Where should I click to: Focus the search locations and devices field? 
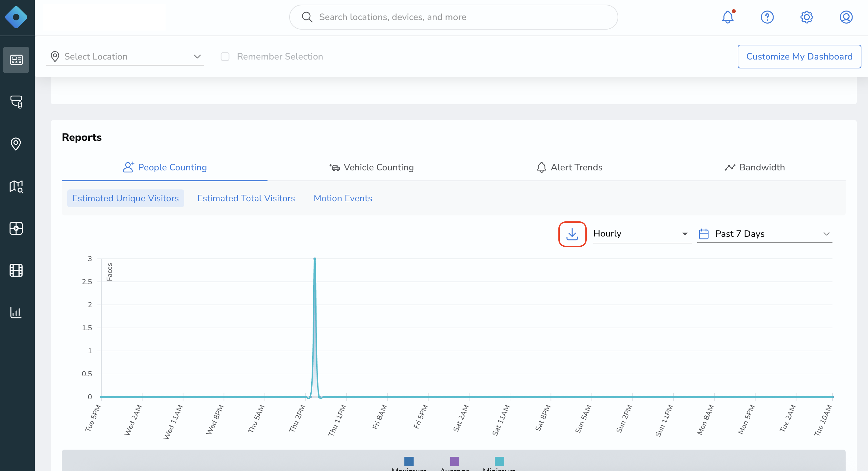pos(453,17)
